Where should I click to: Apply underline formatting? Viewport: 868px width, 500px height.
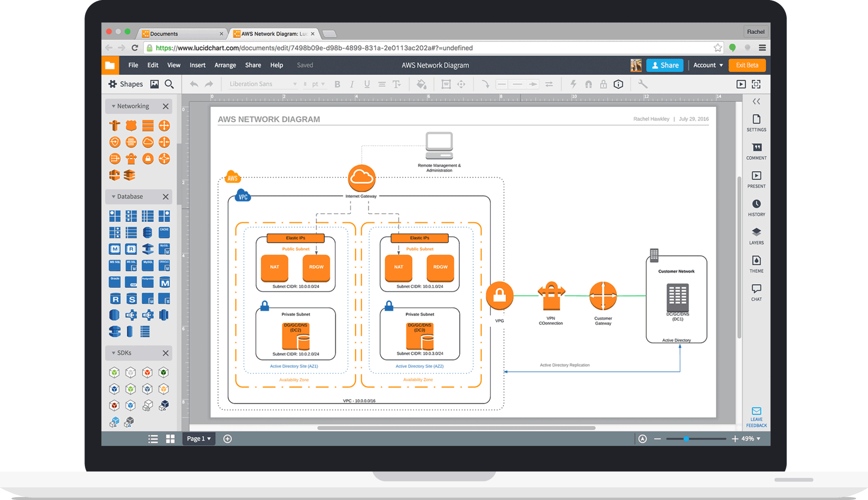click(x=367, y=84)
